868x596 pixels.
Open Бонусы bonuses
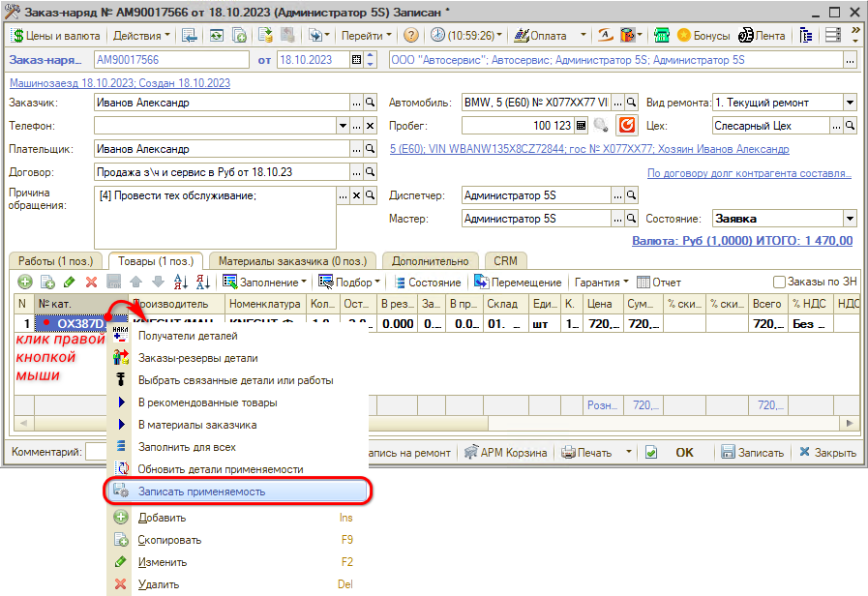[703, 36]
